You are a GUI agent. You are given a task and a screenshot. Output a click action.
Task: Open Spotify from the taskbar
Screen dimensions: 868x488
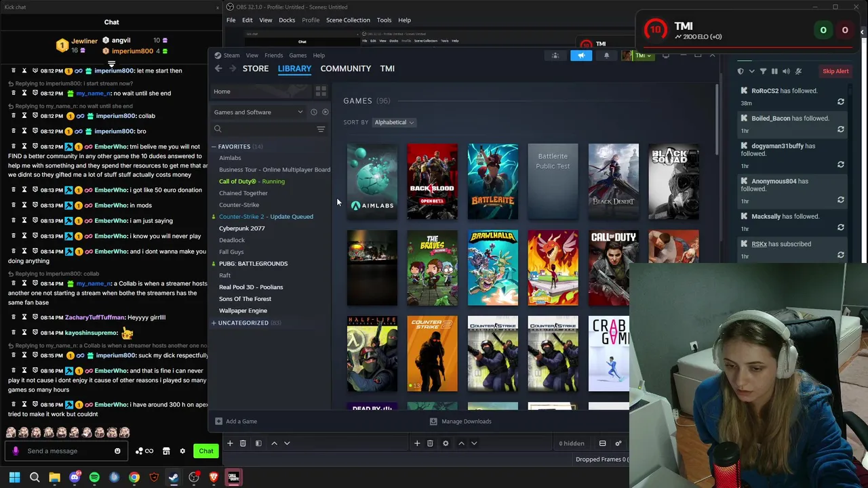coord(94,477)
